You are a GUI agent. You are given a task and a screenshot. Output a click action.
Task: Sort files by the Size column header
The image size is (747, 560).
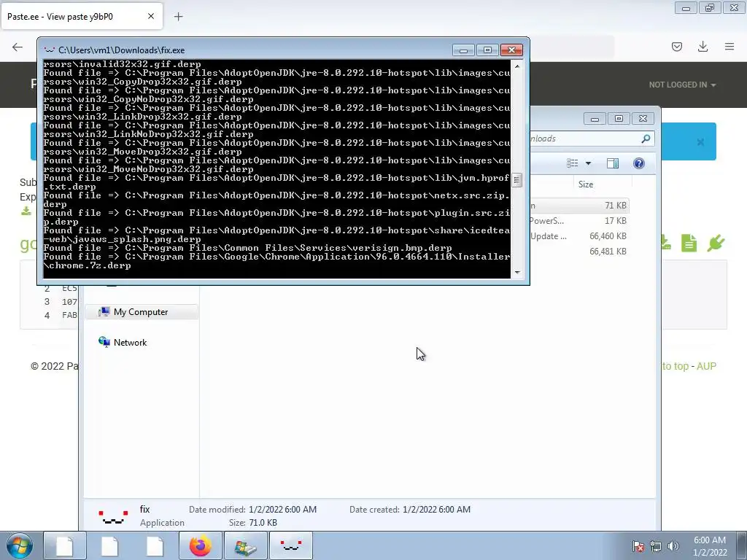pos(603,184)
